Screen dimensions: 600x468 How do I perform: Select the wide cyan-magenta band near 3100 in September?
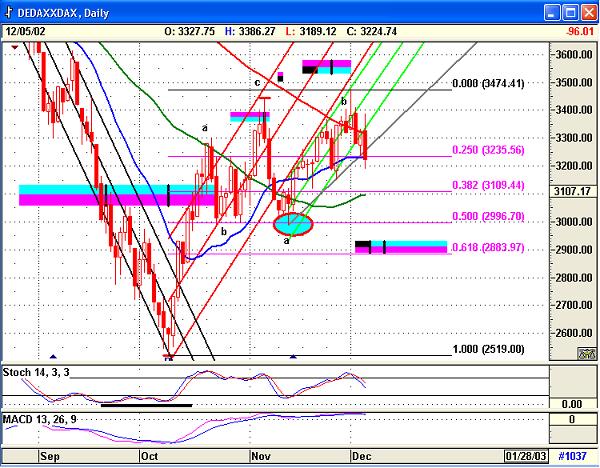pos(116,195)
